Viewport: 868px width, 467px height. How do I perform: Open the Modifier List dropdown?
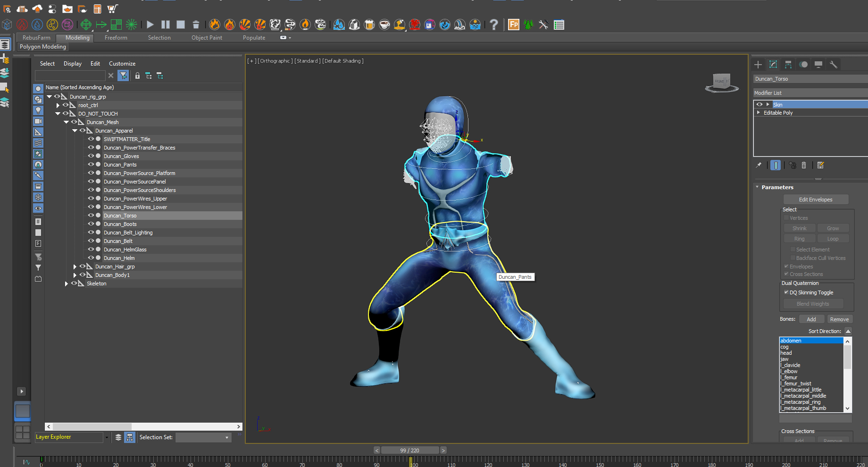(x=810, y=93)
